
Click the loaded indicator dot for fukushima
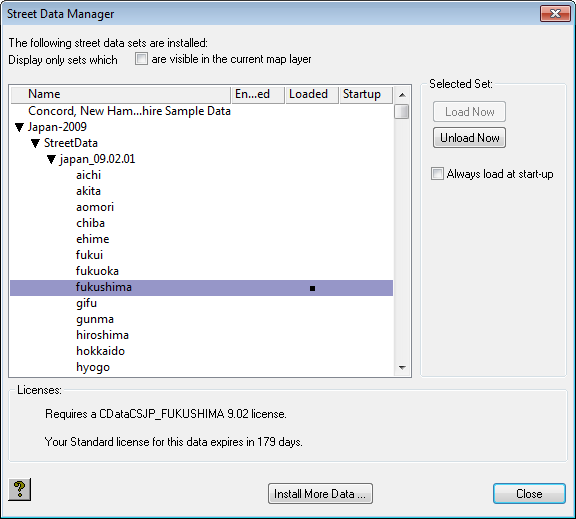pos(312,288)
